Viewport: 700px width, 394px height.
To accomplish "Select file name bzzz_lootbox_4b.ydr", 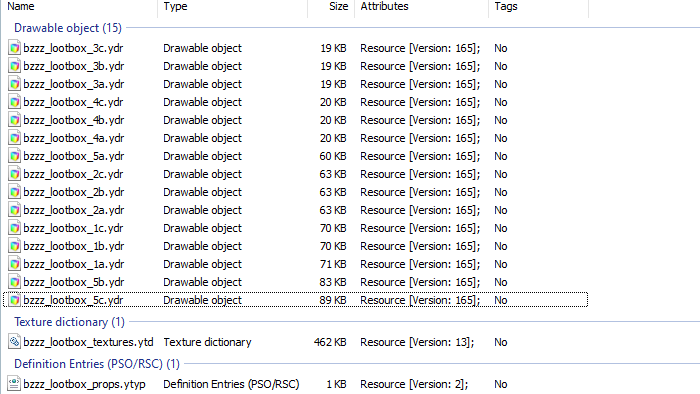I will [74, 120].
